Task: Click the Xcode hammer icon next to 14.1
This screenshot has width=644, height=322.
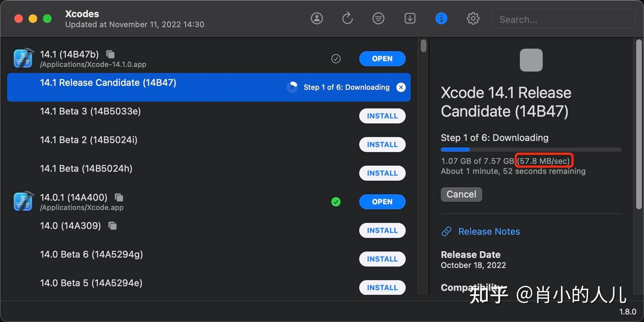Action: [x=23, y=58]
